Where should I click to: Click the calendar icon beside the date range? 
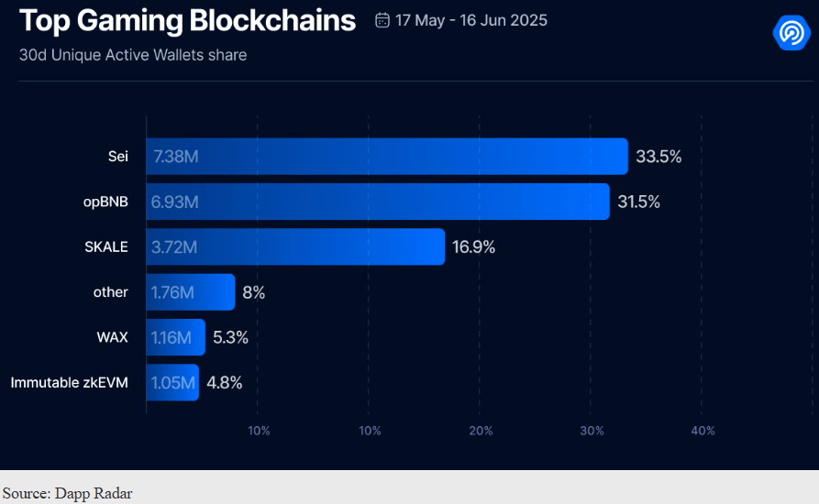382,20
